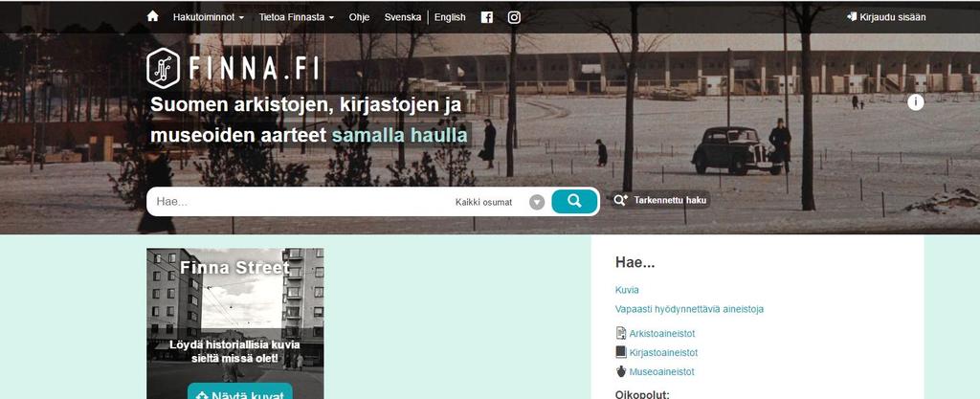Image resolution: width=980 pixels, height=399 pixels.
Task: Open the Ohje help page
Action: (360, 17)
